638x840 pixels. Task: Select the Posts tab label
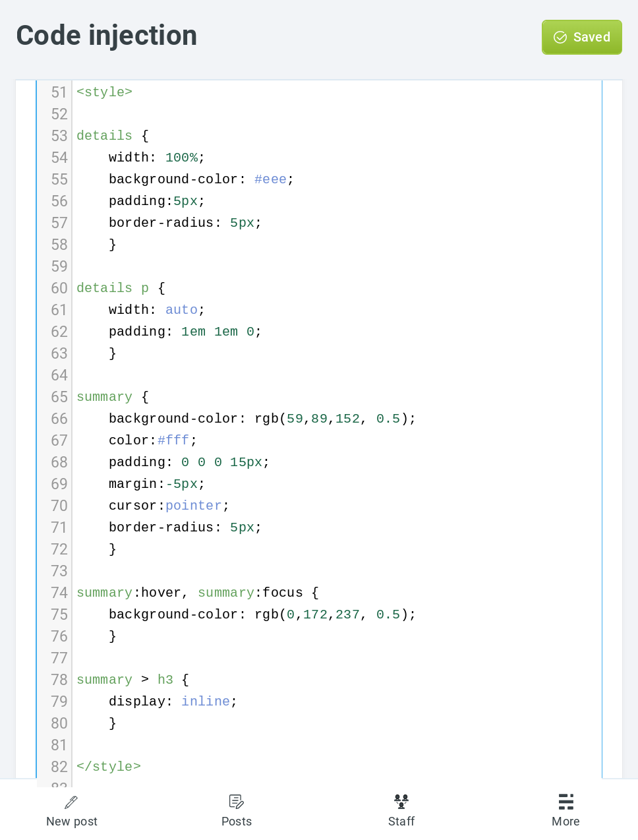tap(237, 822)
